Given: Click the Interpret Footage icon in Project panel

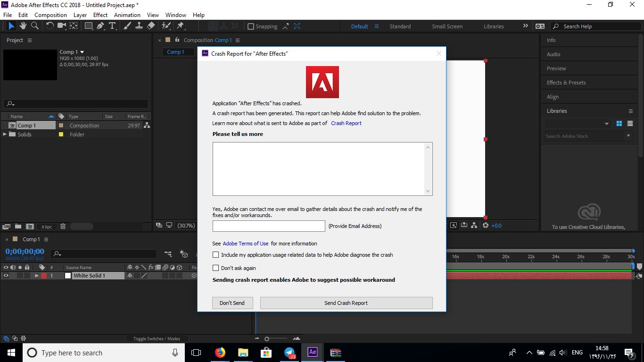Looking at the screenshot, I should click(7, 227).
